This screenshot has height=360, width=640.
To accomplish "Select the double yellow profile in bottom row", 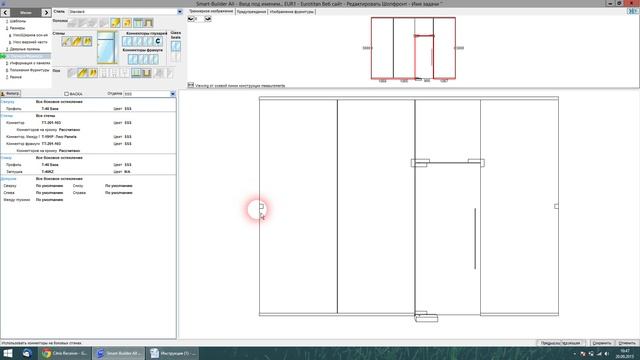I will tap(93, 73).
